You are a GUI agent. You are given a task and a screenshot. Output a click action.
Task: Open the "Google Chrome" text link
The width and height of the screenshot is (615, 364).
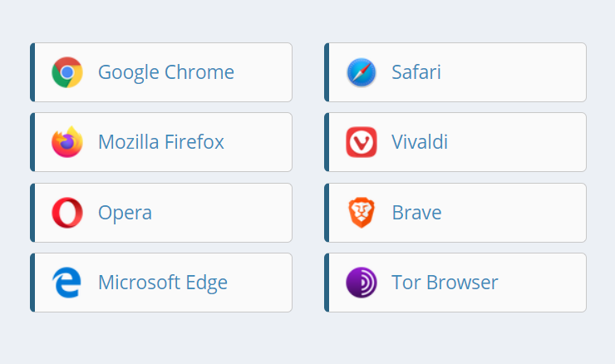(x=166, y=72)
